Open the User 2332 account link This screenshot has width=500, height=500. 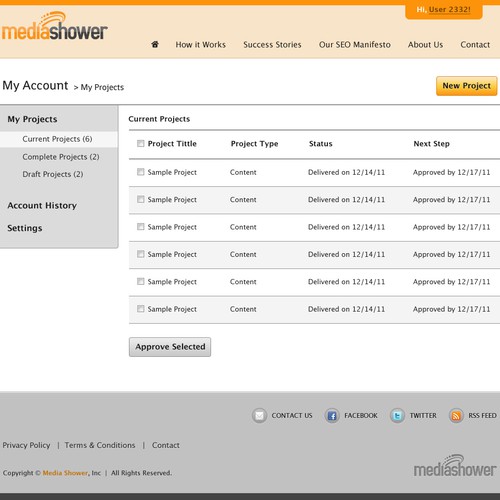(449, 10)
